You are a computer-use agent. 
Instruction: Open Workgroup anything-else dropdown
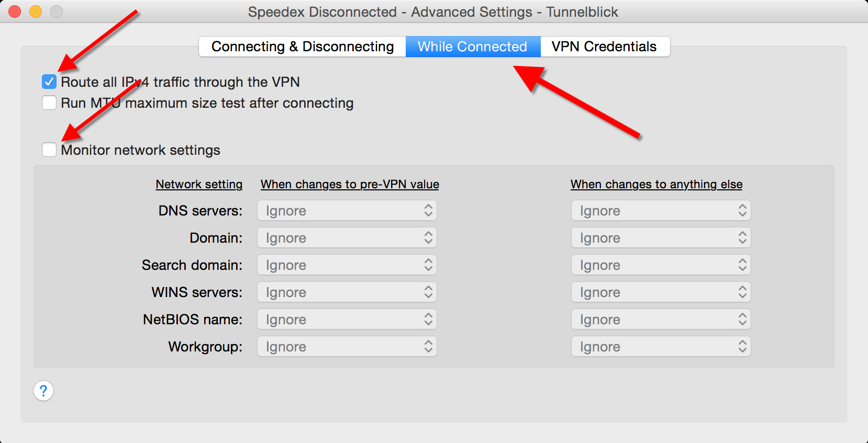[661, 347]
